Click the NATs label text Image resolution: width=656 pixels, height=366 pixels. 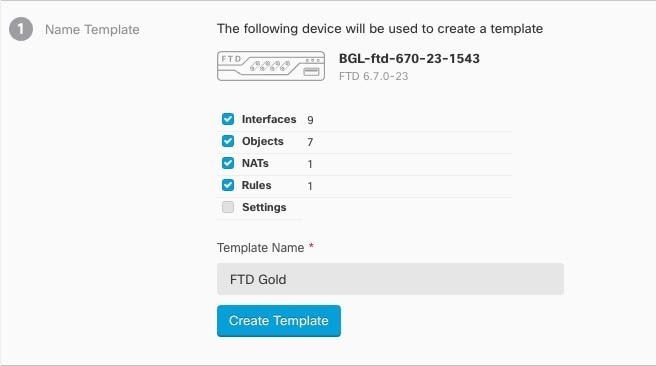click(255, 163)
